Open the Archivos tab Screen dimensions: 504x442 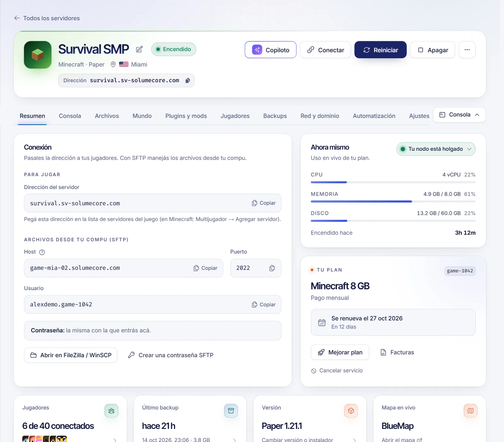[107, 116]
